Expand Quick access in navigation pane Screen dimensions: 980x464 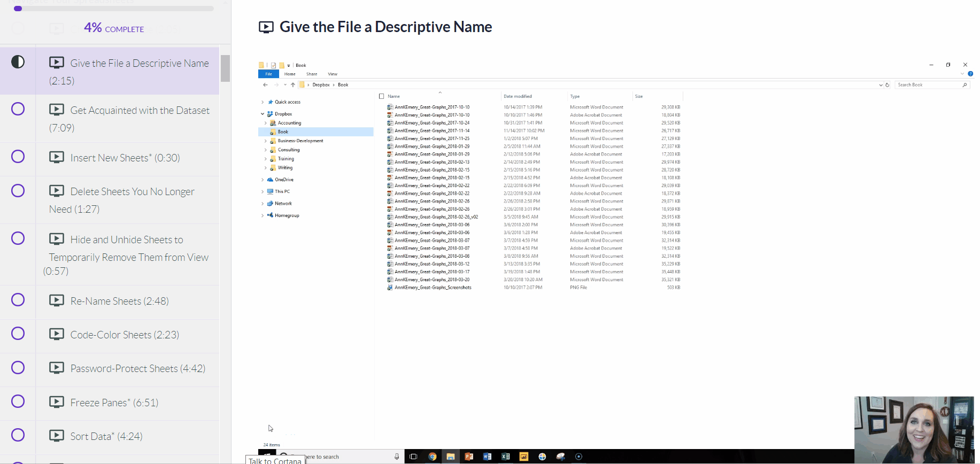click(x=263, y=102)
